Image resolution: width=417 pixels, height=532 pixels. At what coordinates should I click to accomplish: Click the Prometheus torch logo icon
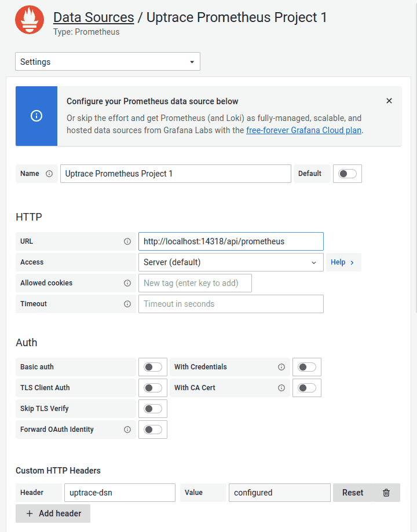pyautogui.click(x=29, y=20)
